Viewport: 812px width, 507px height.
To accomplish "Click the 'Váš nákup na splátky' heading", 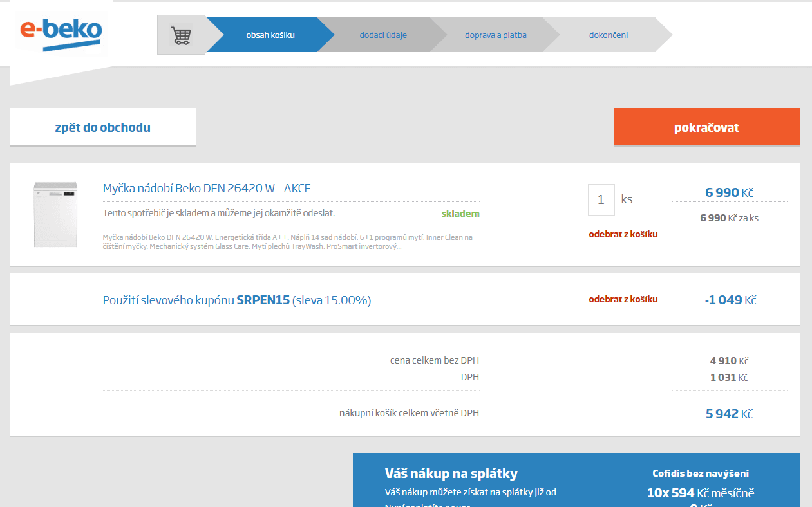I will 451,474.
